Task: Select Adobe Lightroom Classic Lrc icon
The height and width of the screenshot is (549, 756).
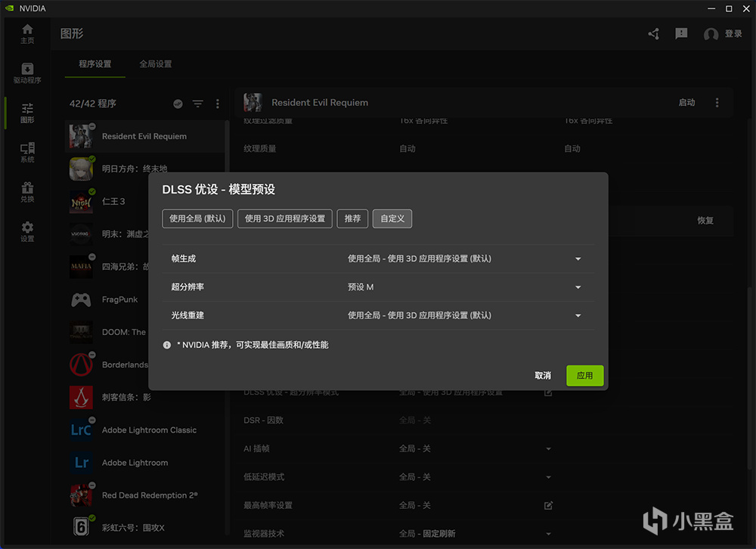Action: click(81, 430)
